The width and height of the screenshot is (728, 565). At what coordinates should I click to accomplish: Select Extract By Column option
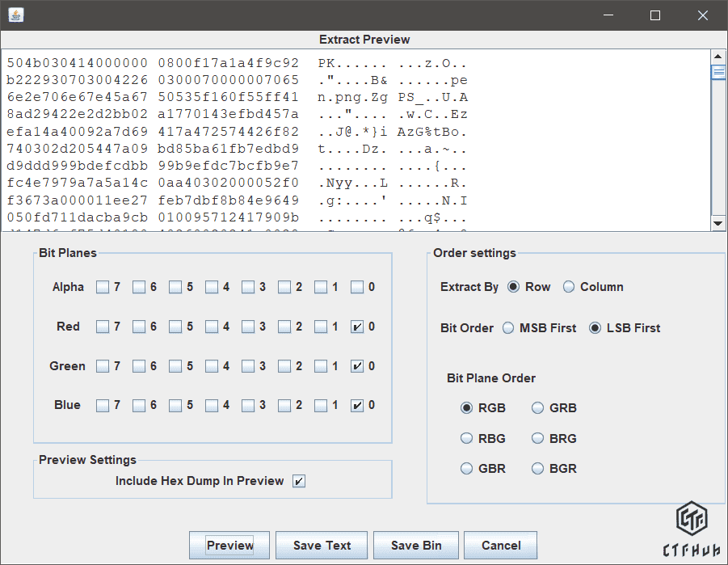click(569, 287)
